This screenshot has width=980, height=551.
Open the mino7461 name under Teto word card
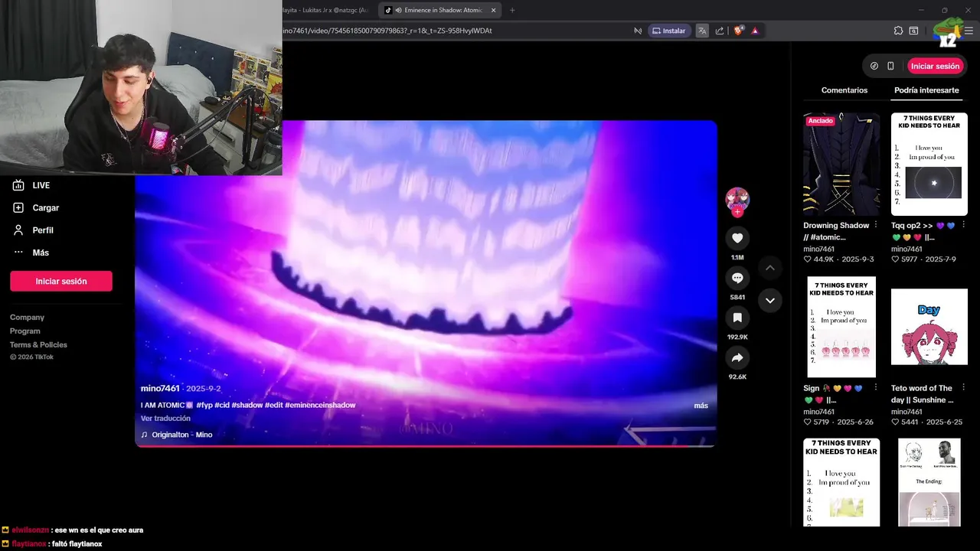[907, 412]
